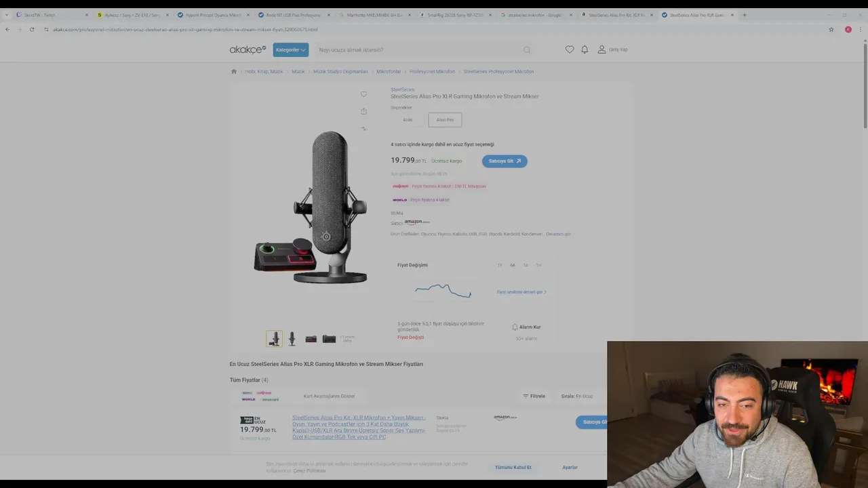Click the Fiyat Değişimi price chart line
Screen dimensions: 868x488
443,291
